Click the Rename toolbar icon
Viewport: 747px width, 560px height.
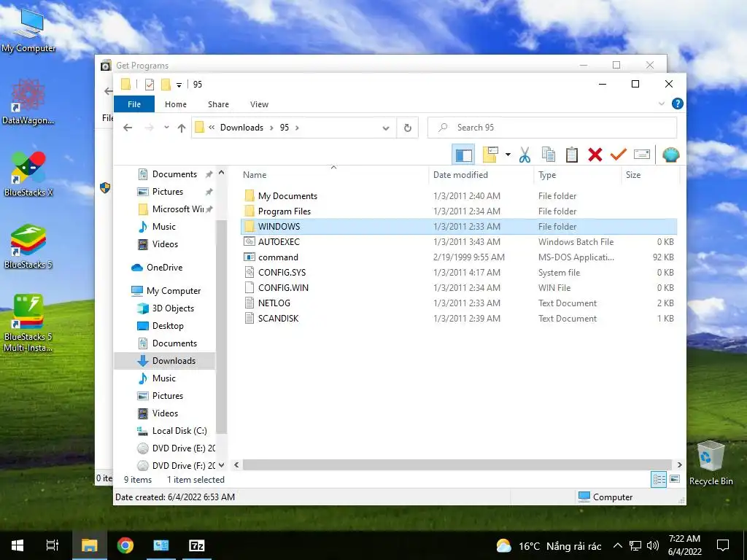(x=642, y=155)
